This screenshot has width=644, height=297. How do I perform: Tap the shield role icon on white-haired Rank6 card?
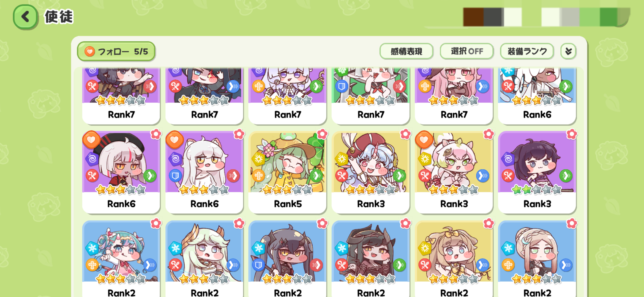point(175,176)
